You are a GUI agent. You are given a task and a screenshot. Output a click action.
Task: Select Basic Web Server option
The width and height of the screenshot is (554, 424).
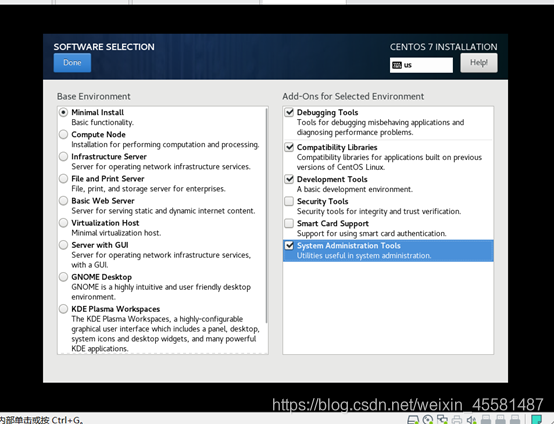[63, 201]
